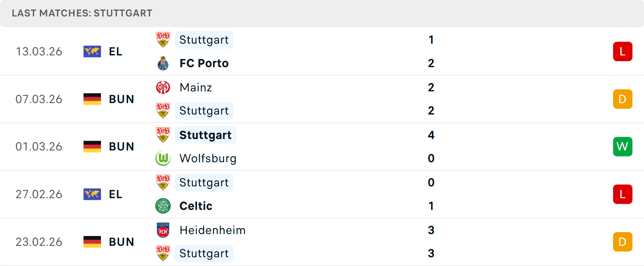
Task: Click the EL globe icon for the Celtic match
Action: pyautogui.click(x=92, y=194)
